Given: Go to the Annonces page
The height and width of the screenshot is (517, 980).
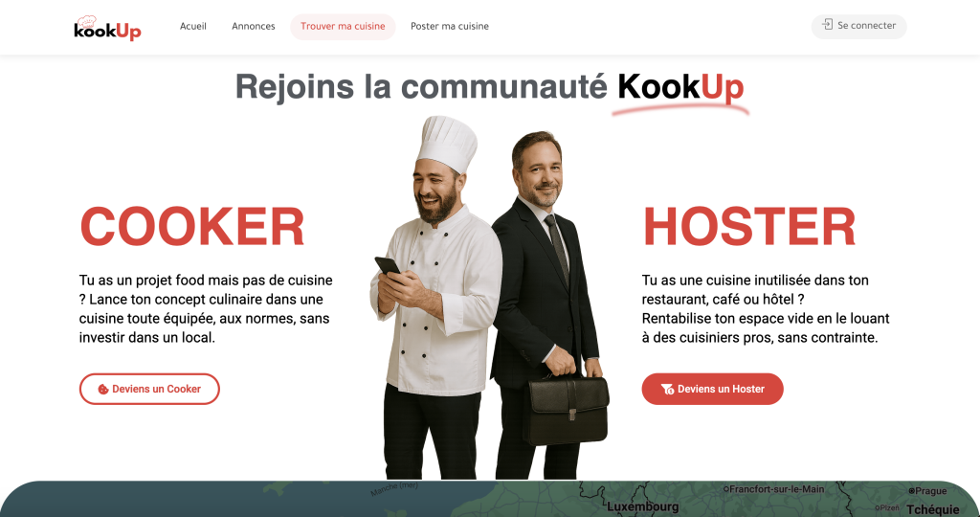Looking at the screenshot, I should click(x=253, y=26).
